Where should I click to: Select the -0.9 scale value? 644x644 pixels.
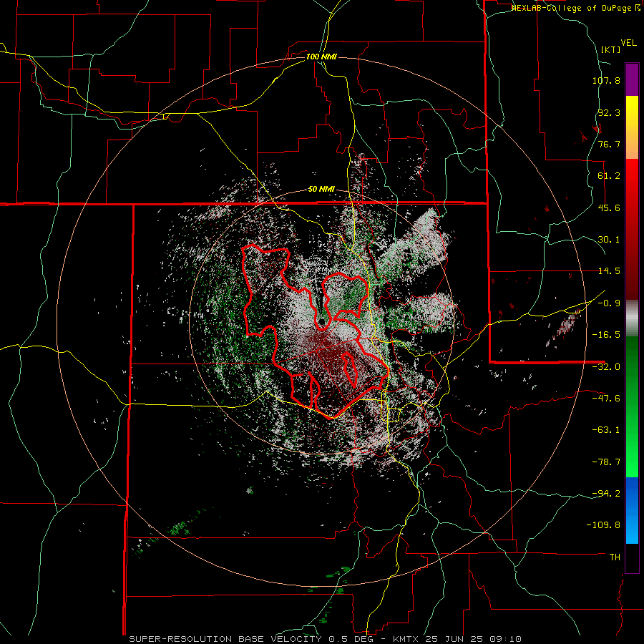pyautogui.click(x=609, y=303)
